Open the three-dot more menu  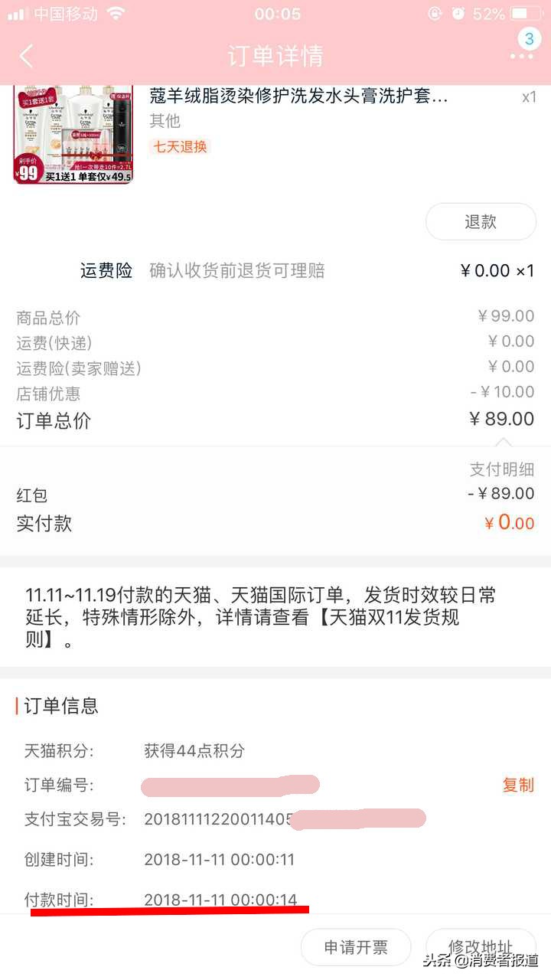521,57
